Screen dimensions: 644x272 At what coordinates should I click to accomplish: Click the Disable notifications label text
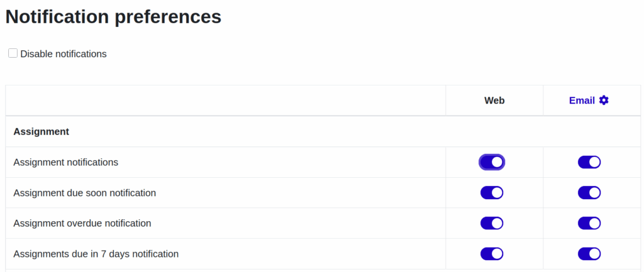[64, 54]
